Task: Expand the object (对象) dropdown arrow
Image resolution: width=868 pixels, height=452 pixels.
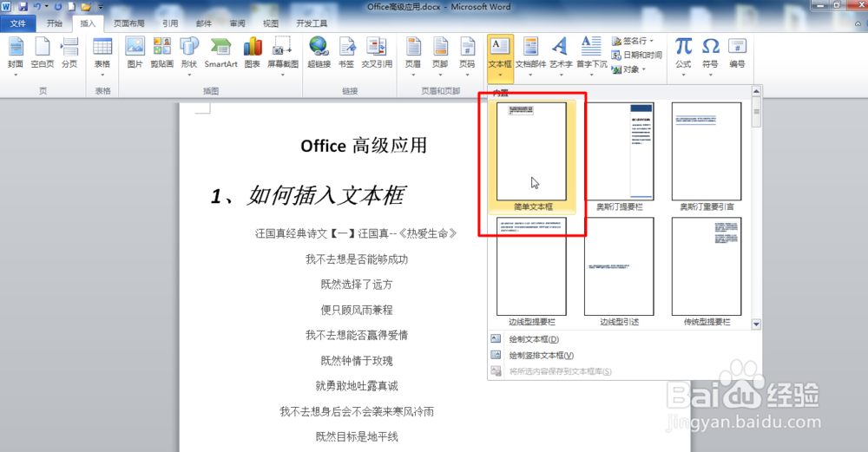Action: click(x=644, y=69)
